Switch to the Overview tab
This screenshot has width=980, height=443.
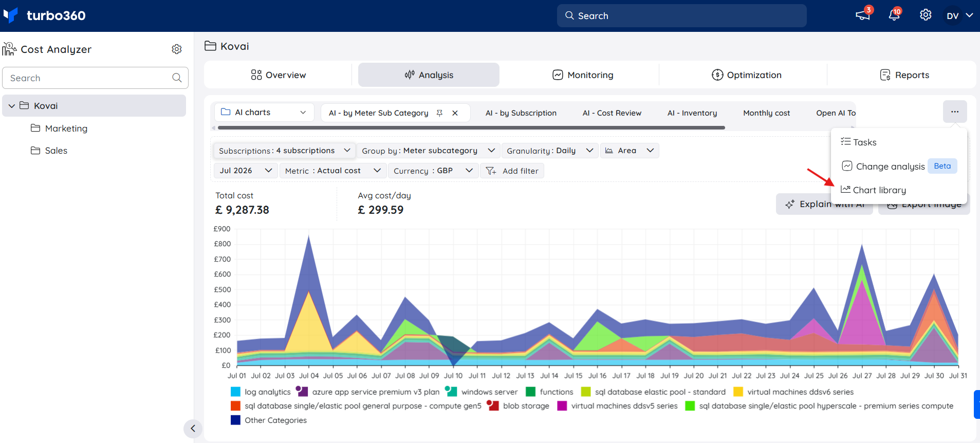[x=278, y=75]
